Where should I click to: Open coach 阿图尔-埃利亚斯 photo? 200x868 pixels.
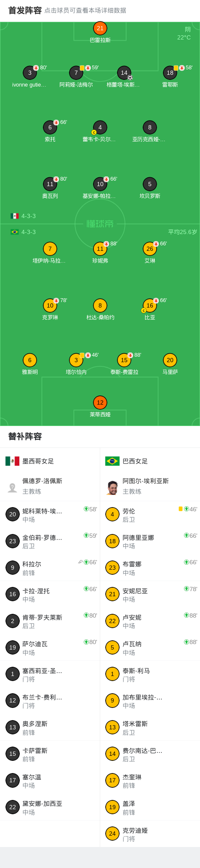[x=112, y=487]
